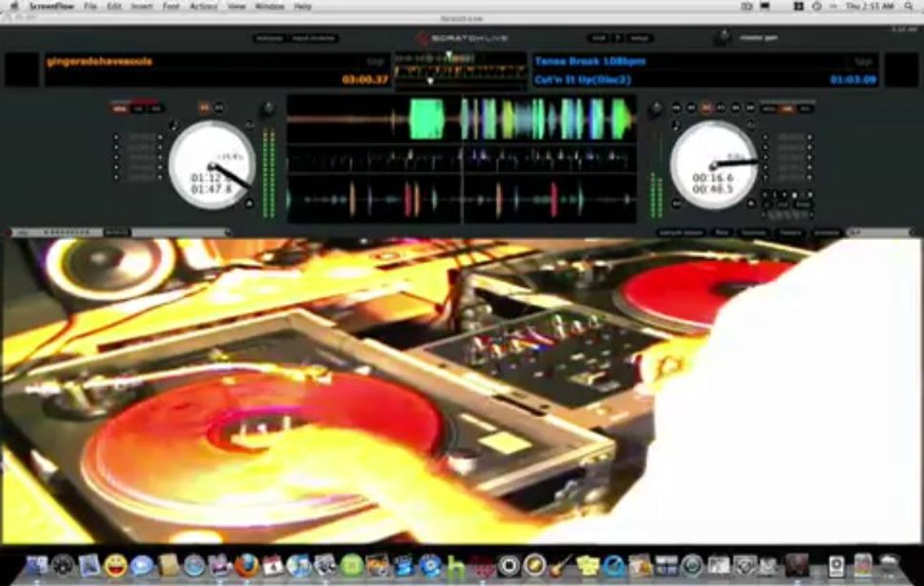Open the File menu
This screenshot has height=586, width=924.
pyautogui.click(x=90, y=7)
